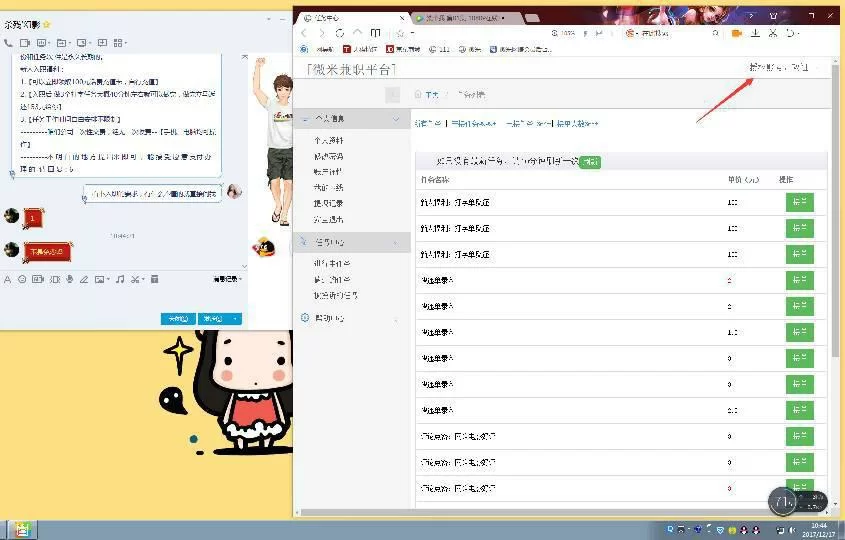Click the browser home icon
The image size is (845, 540).
pyautogui.click(x=357, y=33)
